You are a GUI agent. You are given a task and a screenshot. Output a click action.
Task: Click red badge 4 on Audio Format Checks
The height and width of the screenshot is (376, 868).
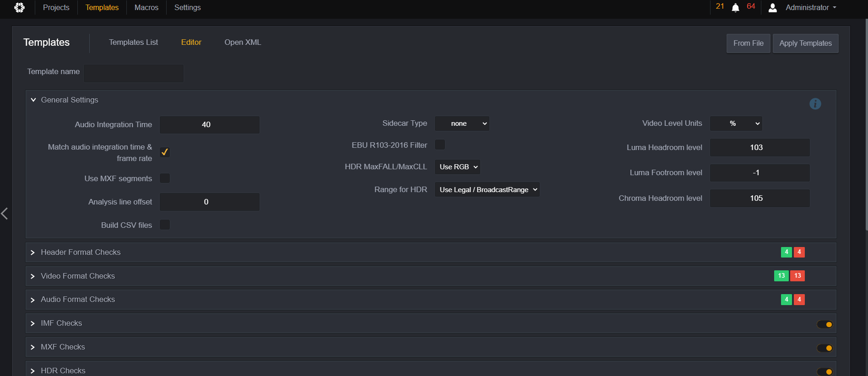tap(799, 300)
